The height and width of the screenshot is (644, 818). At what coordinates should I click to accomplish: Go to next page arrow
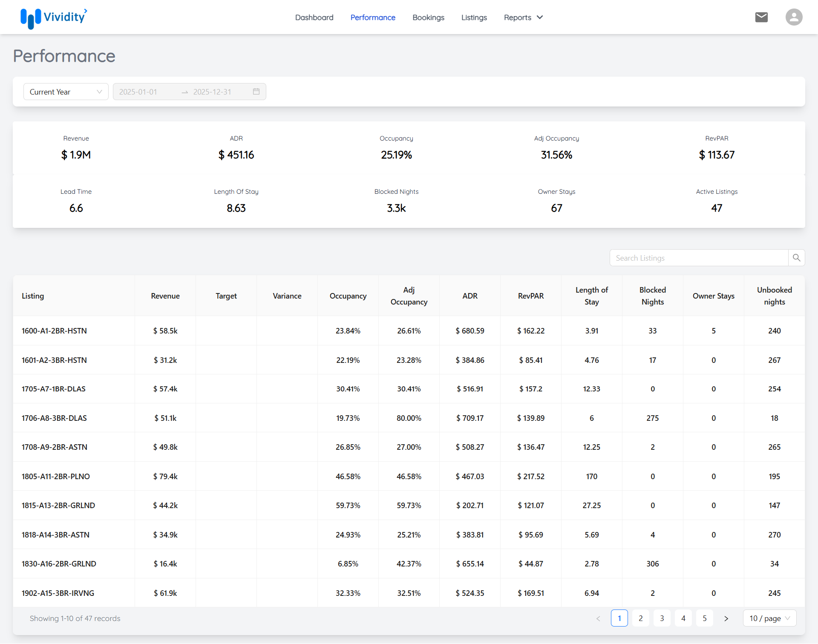pyautogui.click(x=726, y=618)
